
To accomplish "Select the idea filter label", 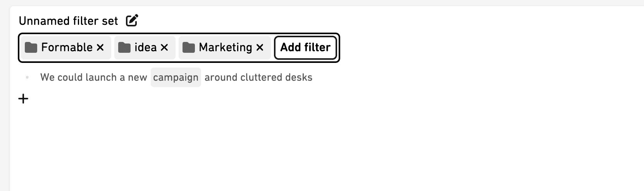I will (146, 47).
